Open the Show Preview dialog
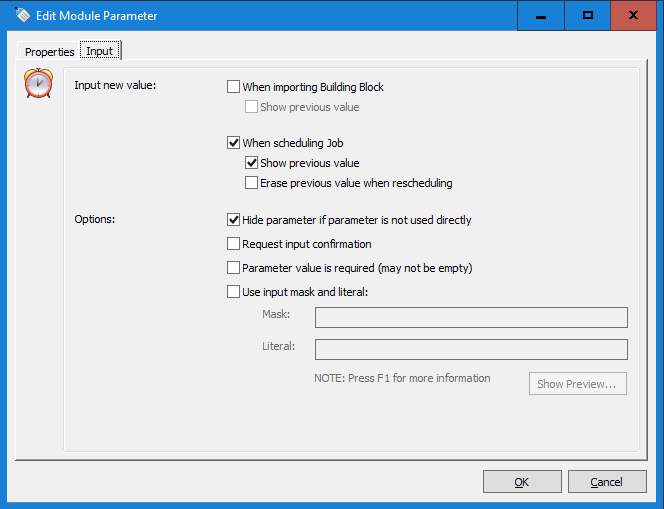This screenshot has width=664, height=509. click(x=578, y=384)
